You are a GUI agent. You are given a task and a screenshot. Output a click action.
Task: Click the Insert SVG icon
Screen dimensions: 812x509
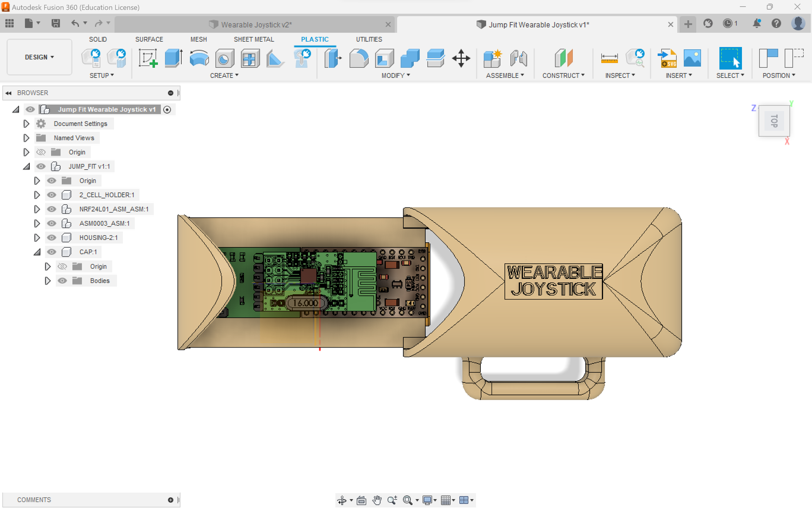point(667,58)
